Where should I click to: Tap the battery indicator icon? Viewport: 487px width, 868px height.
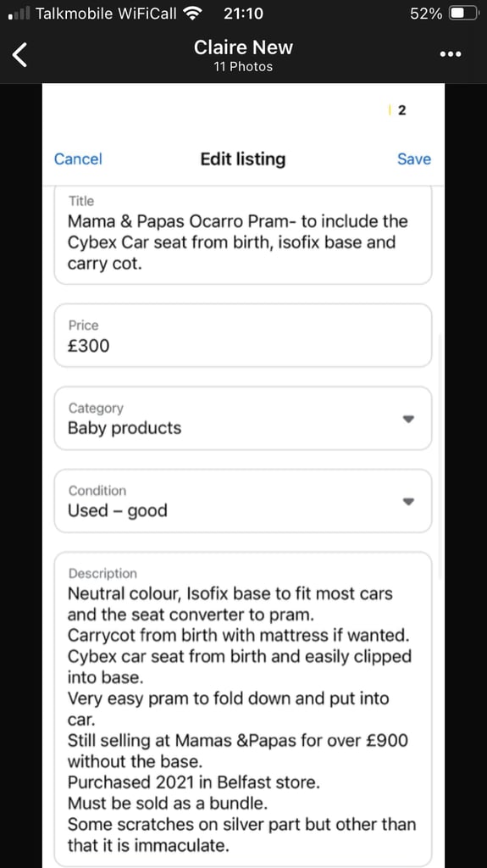click(x=463, y=14)
